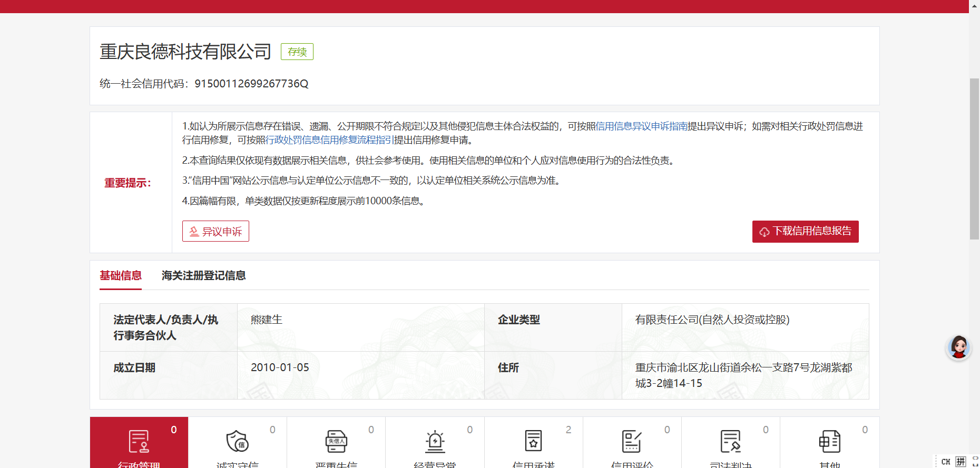Open the 信用信息异议申诉指南 link

[641, 126]
